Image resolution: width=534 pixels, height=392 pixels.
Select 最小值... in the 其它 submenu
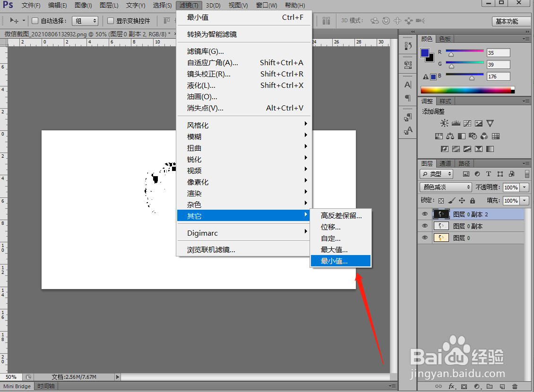coord(341,261)
